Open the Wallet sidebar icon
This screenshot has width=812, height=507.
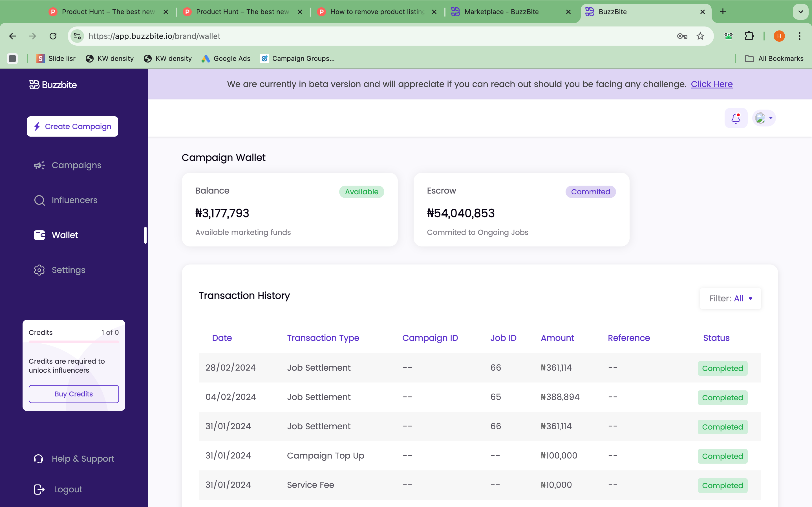39,235
